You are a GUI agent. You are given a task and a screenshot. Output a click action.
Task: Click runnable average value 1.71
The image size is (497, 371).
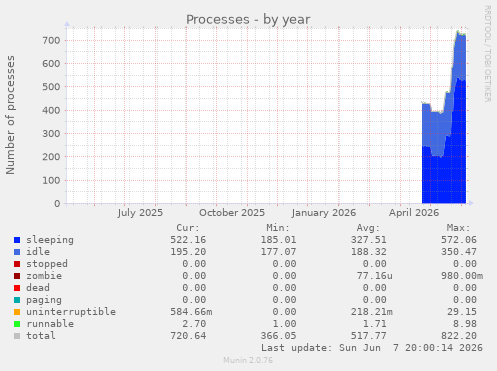(375, 324)
